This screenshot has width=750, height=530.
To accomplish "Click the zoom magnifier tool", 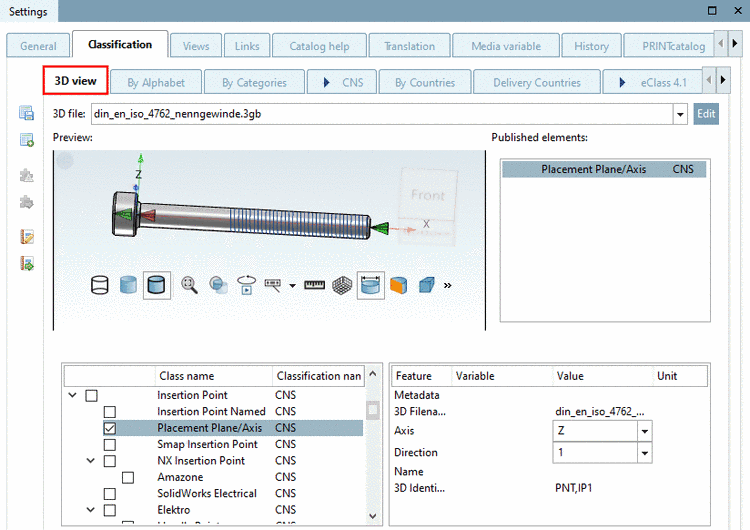I will pos(189,285).
